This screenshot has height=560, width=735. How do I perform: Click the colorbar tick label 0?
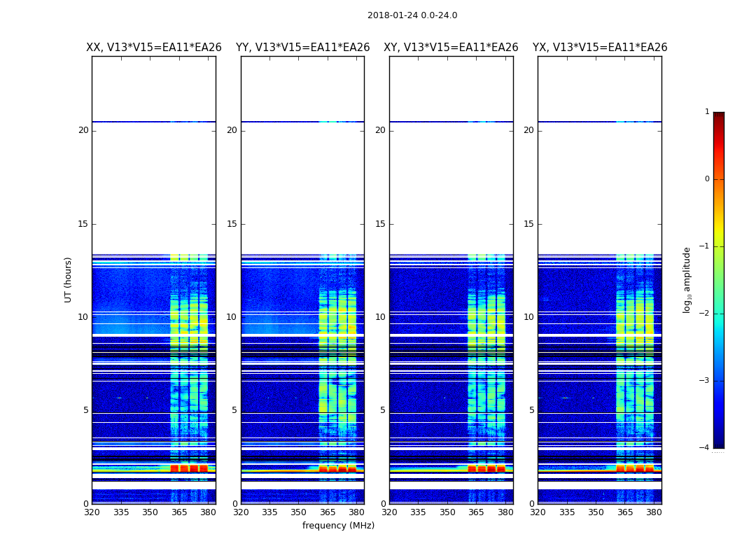coord(706,179)
